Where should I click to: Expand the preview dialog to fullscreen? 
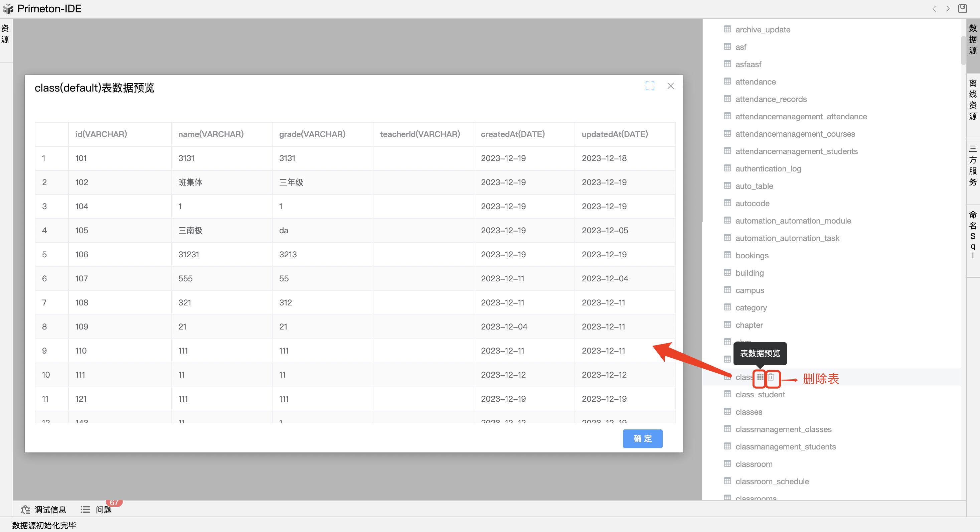650,86
